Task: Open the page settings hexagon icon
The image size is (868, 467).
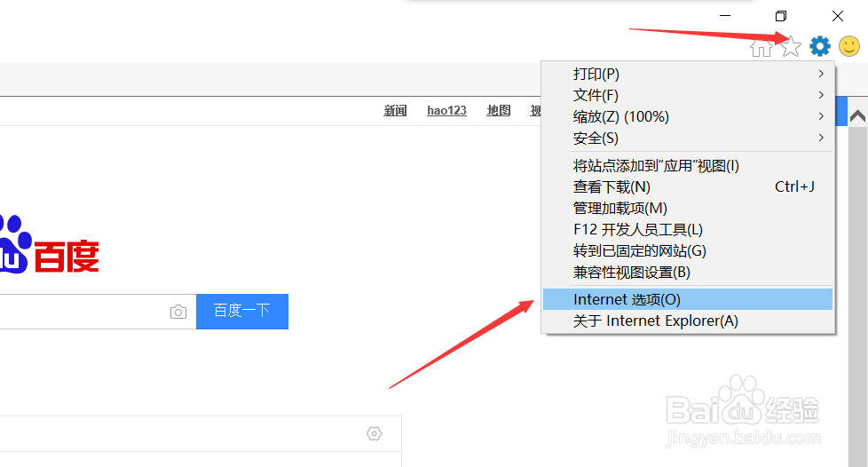Action: [x=375, y=433]
